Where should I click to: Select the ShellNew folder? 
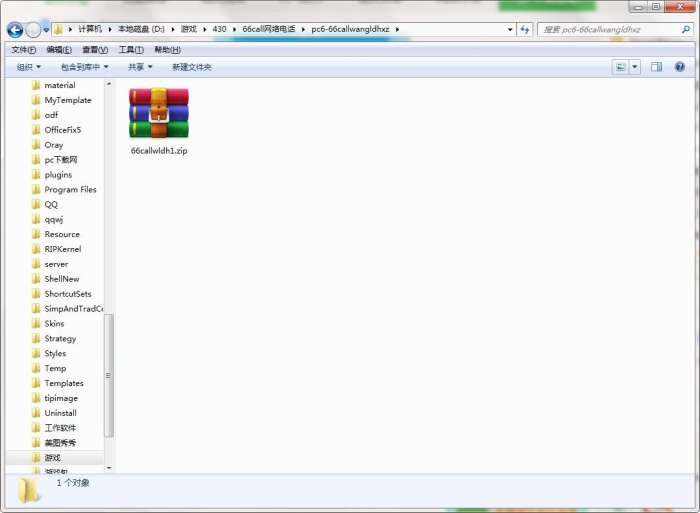[x=62, y=279]
